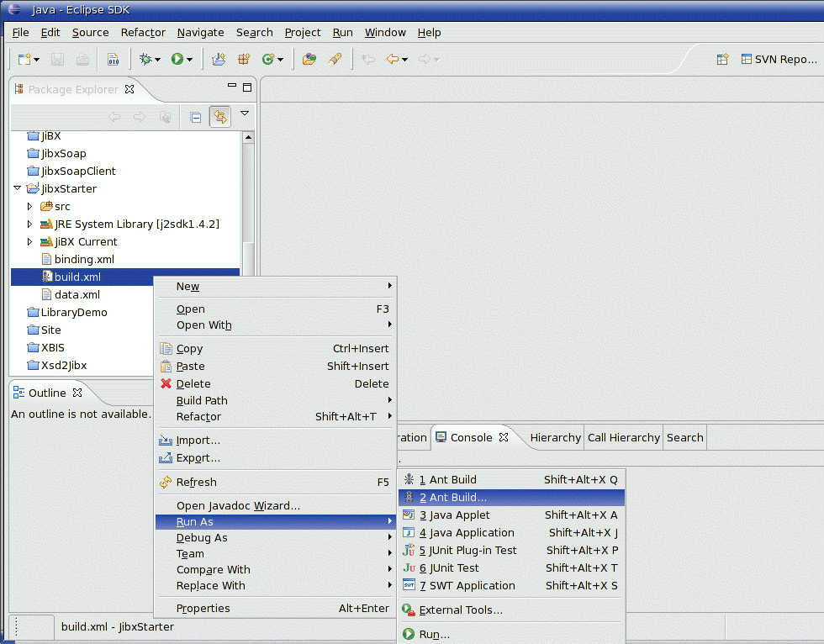Close the Outline view tab

click(77, 393)
